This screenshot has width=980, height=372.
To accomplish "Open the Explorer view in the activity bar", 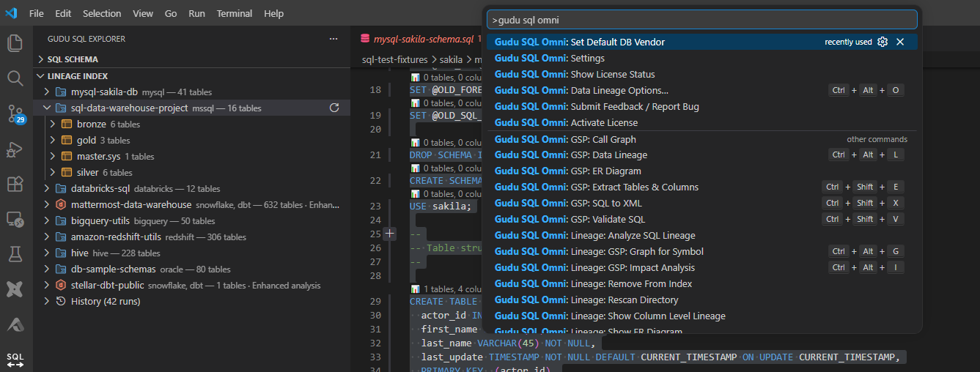I will 15,43.
